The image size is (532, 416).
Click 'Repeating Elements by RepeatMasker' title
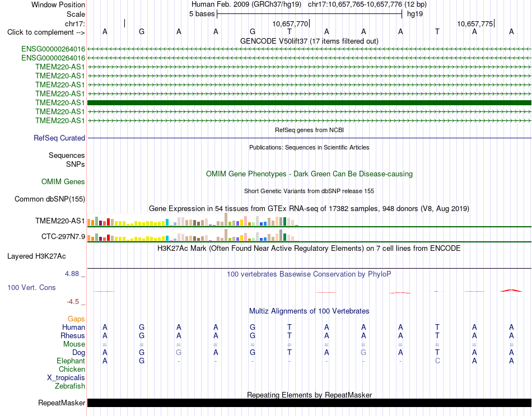coord(309,395)
